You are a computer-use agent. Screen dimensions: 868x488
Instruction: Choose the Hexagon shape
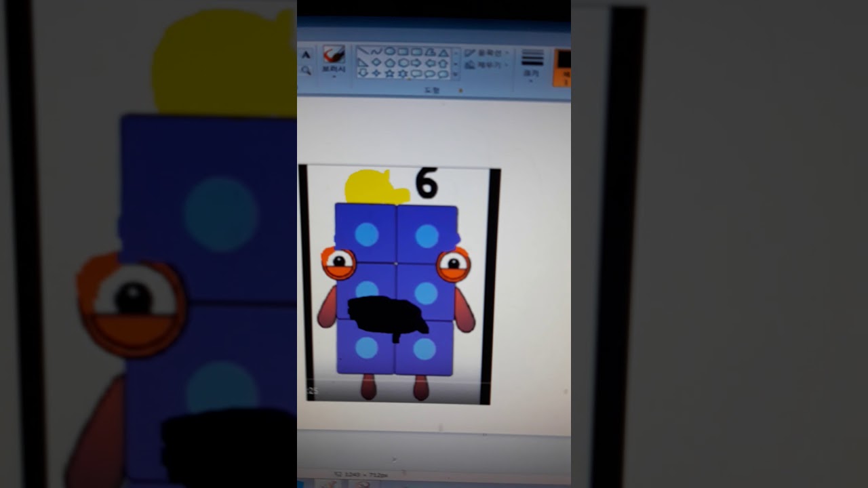point(403,63)
